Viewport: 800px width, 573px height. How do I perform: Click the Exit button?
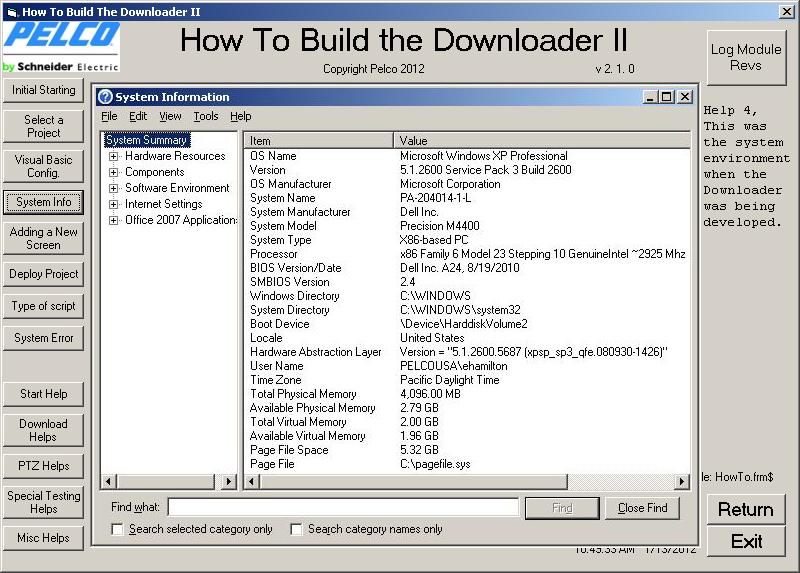(x=746, y=541)
